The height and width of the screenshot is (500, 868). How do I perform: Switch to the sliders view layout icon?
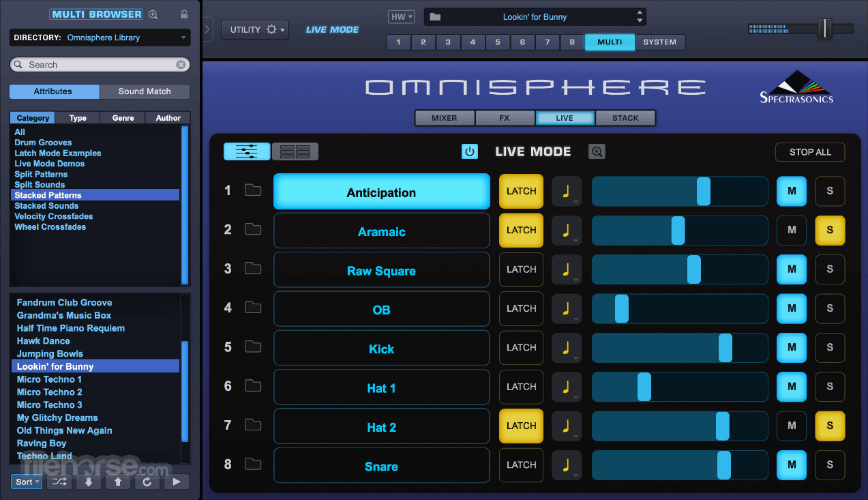click(247, 151)
